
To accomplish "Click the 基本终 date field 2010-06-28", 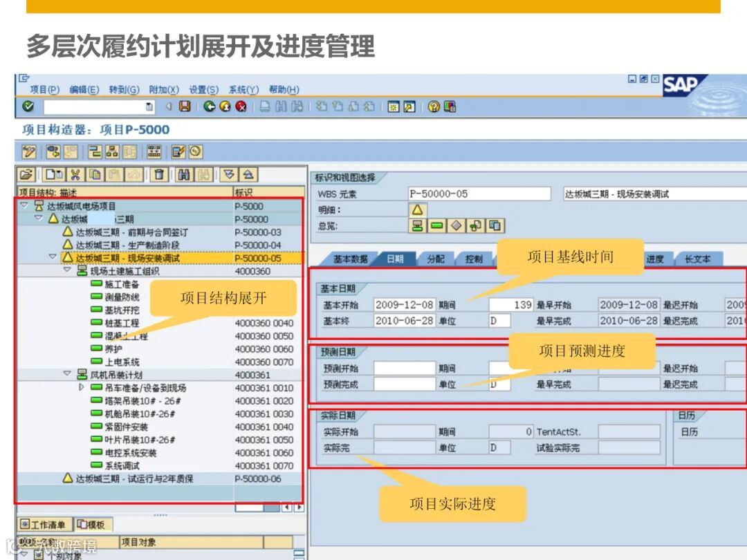I will 404,321.
